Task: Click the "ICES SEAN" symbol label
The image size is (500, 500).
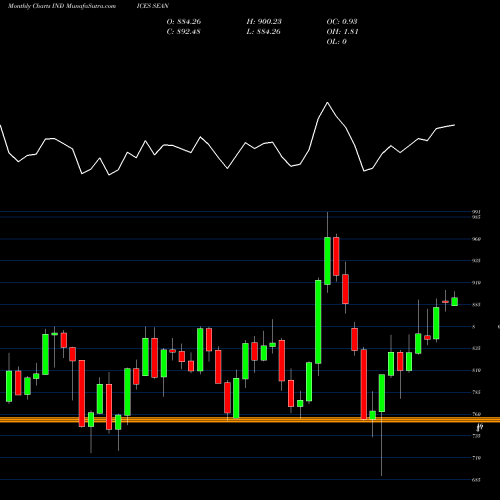Action: [x=153, y=6]
